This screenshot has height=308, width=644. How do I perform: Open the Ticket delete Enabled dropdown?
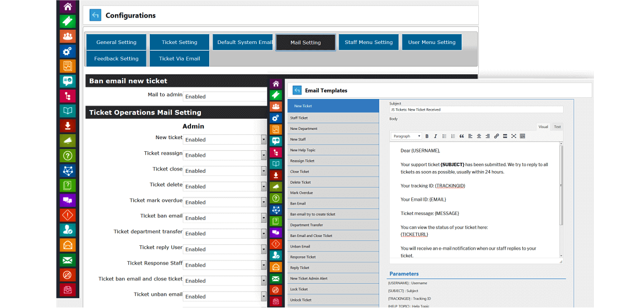(225, 186)
